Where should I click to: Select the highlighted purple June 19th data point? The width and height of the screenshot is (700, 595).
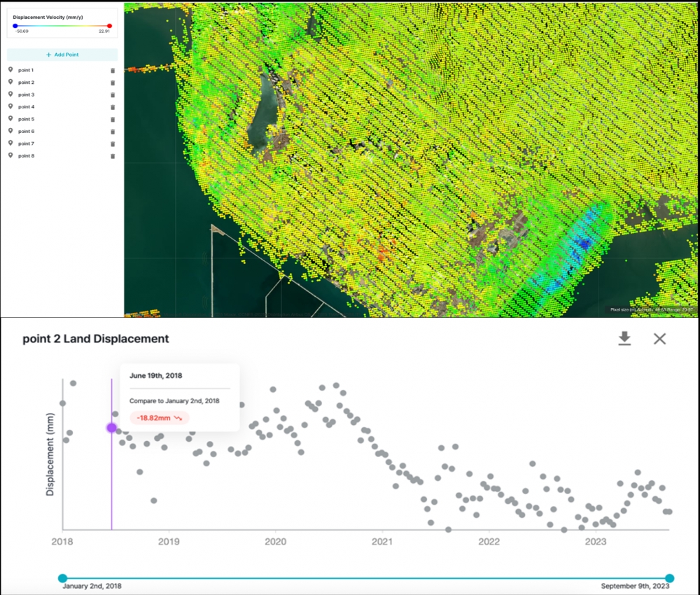point(111,428)
